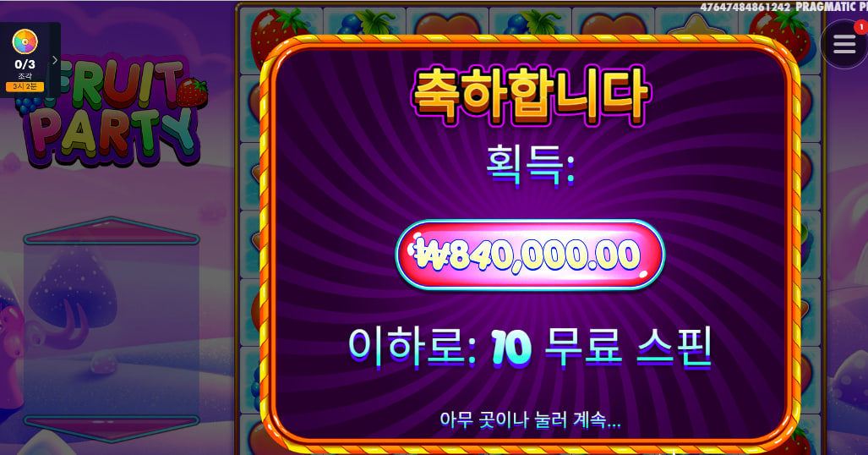Image resolution: width=868 pixels, height=455 pixels.
Task: Click 아무 곳이나 눌러 계속 to continue
Action: [530, 419]
